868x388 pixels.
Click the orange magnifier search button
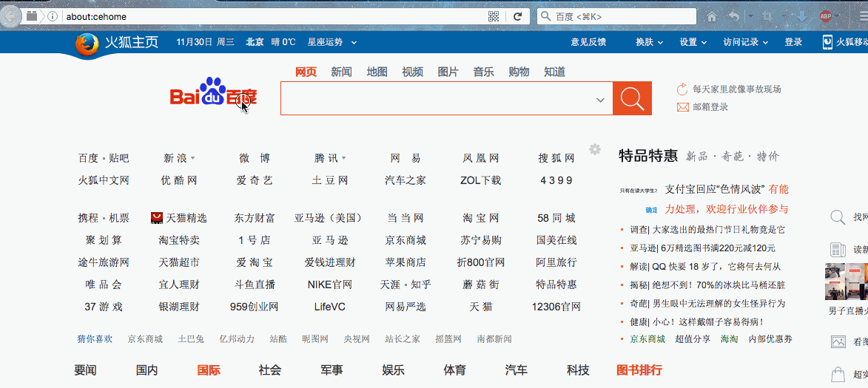(x=632, y=98)
